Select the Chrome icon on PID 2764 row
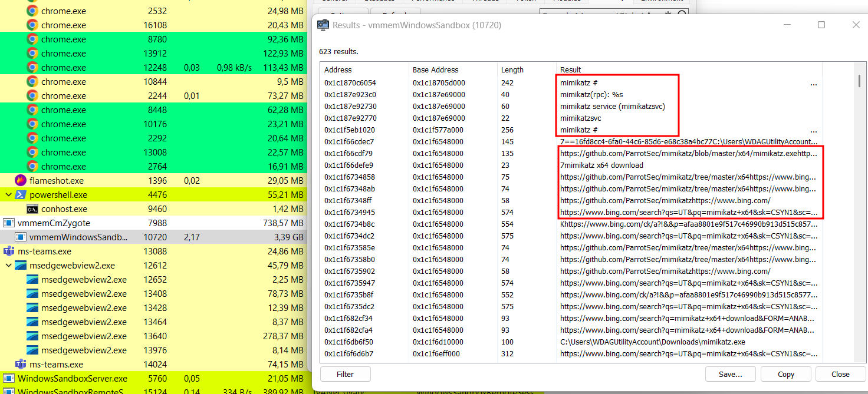Viewport: 868px width, 394px height. pos(32,167)
